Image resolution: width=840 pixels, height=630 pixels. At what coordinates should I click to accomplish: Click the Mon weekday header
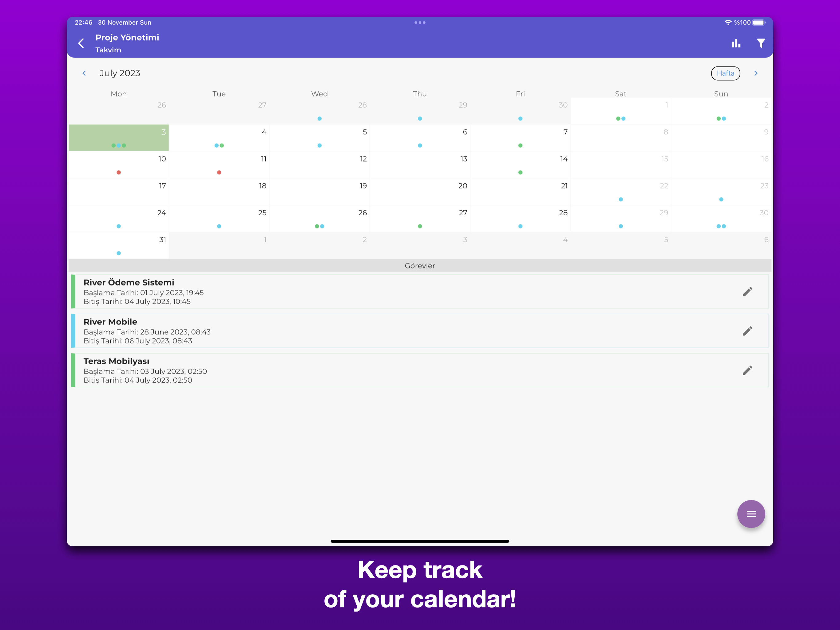(118, 94)
